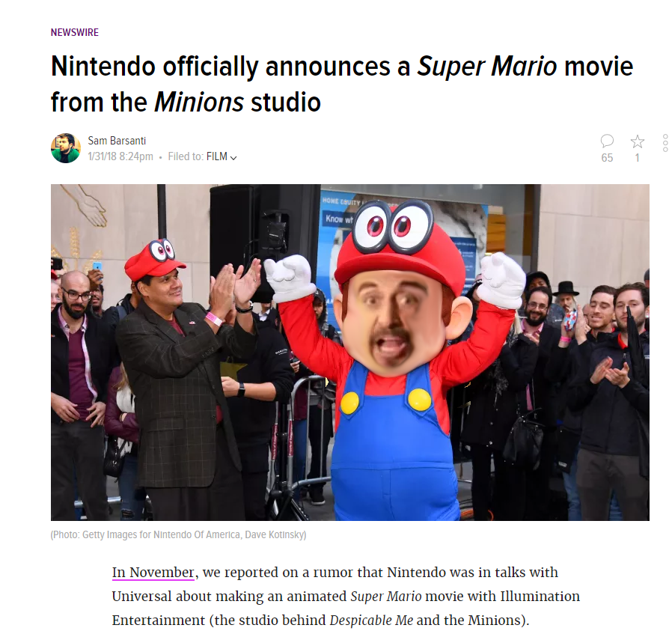Open author Sam Barsanti's page
672x631 pixels.
coord(117,141)
